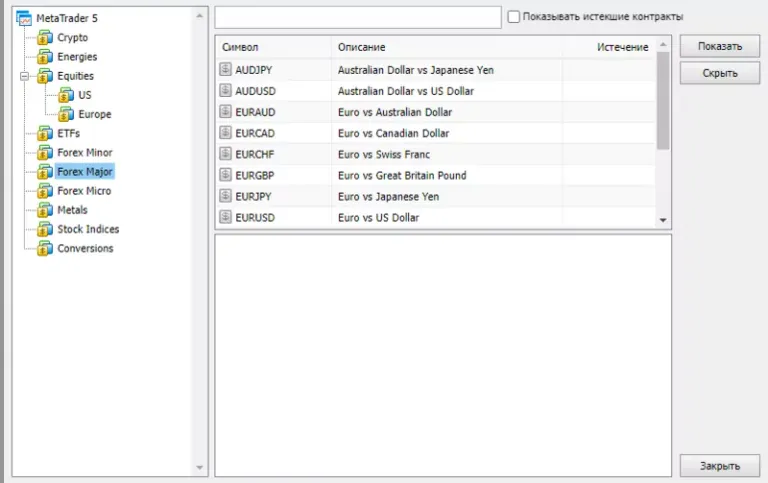Click the Energies folder icon
The image size is (768, 483).
45,57
